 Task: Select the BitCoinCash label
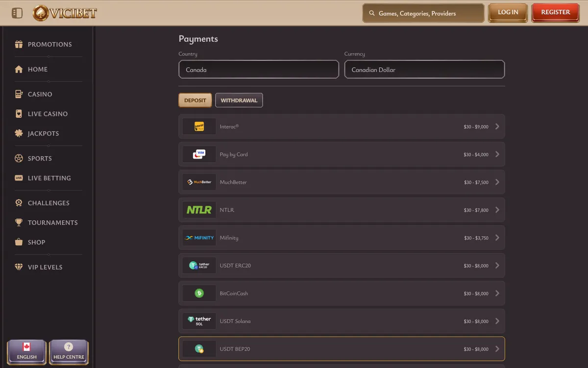(234, 293)
